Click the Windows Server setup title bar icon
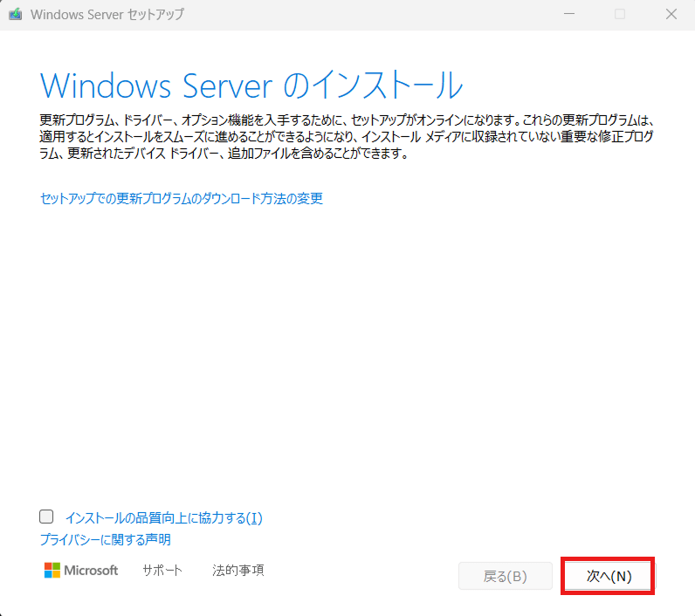The width and height of the screenshot is (695, 616). point(16,14)
